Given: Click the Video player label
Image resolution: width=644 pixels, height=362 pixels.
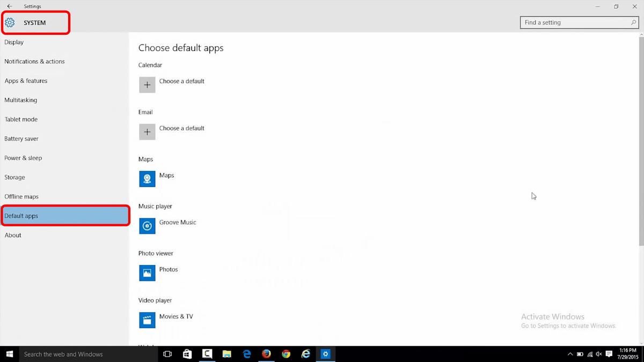Looking at the screenshot, I should [155, 301].
